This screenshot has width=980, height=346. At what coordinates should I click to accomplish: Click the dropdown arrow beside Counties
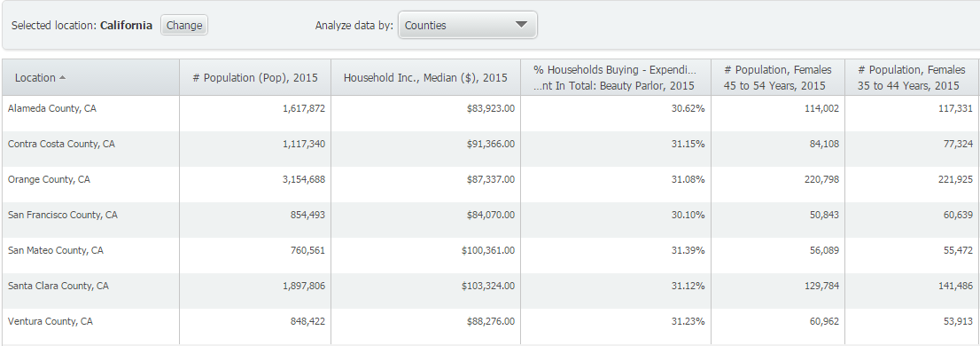click(521, 25)
